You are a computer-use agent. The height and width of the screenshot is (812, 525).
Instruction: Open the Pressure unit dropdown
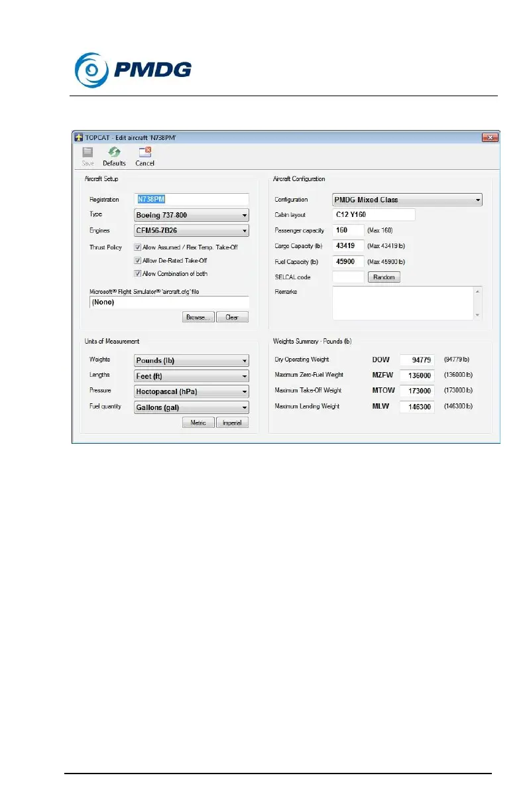point(192,391)
